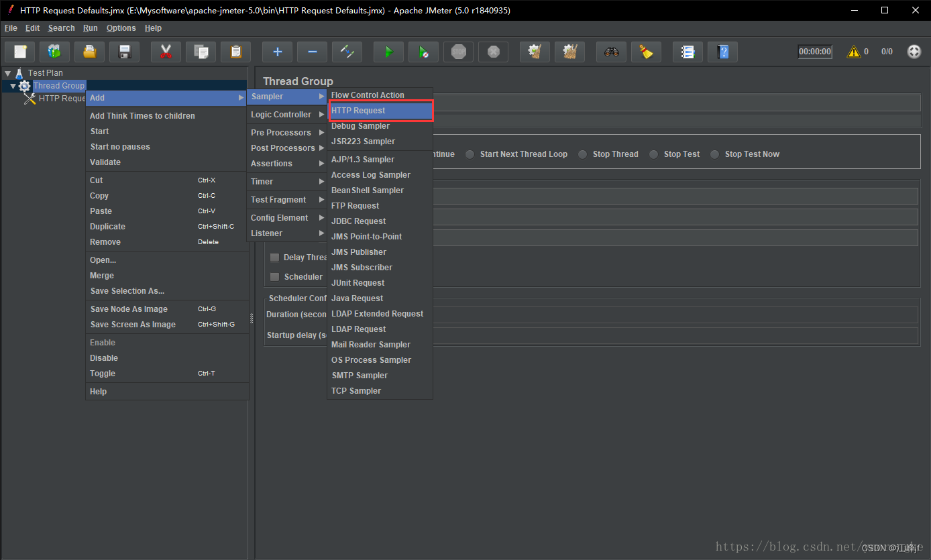Click the HTTP Request Defaults wrench icon

[x=30, y=99]
